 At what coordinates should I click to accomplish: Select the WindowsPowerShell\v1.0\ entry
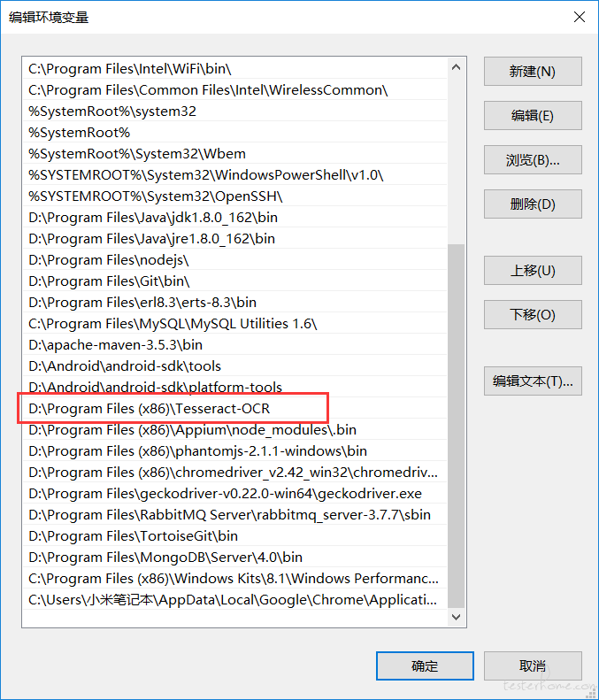[x=234, y=175]
